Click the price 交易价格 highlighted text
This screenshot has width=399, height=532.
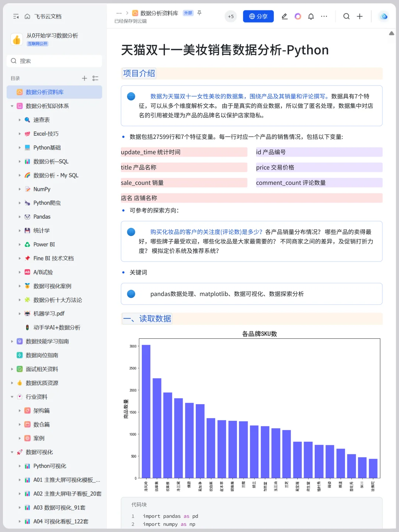coord(275,167)
